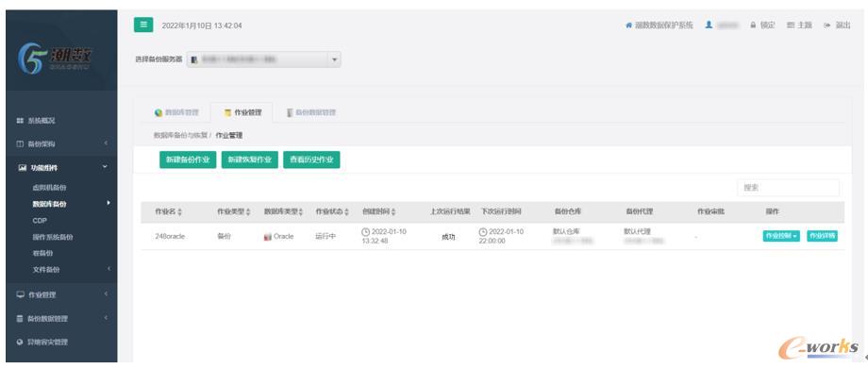This screenshot has width=868, height=369.
Task: Sort table by 作业名 column
Action: [x=168, y=211]
